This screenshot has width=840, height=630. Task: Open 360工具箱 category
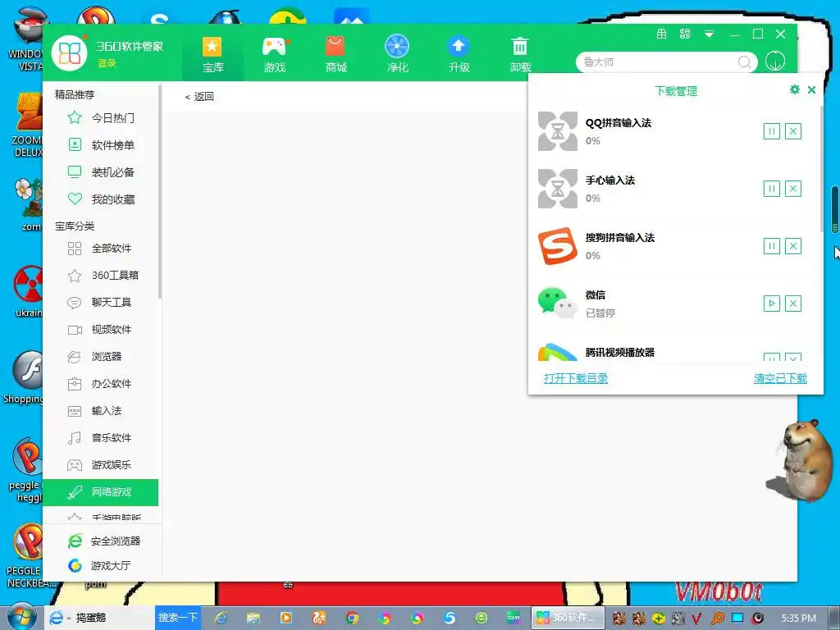tap(101, 276)
